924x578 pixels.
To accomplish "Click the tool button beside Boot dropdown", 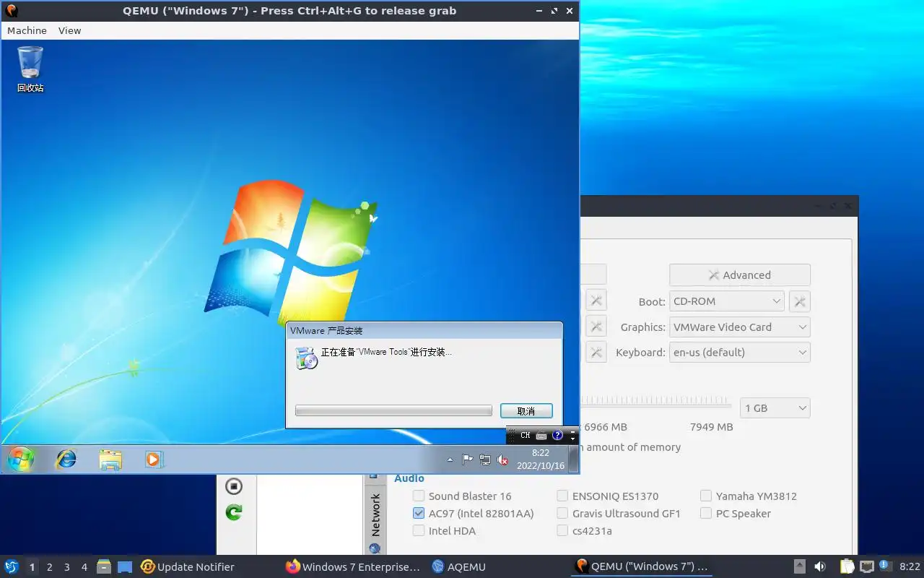I will [800, 301].
